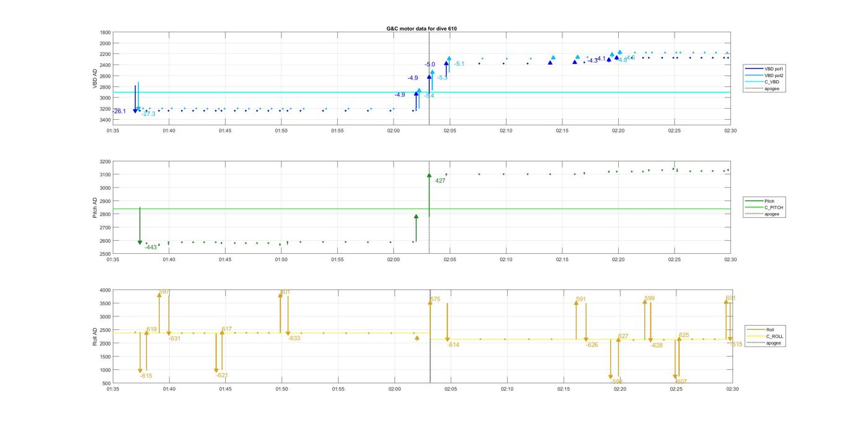Click the '-621' roll annotation

pyautogui.click(x=222, y=375)
